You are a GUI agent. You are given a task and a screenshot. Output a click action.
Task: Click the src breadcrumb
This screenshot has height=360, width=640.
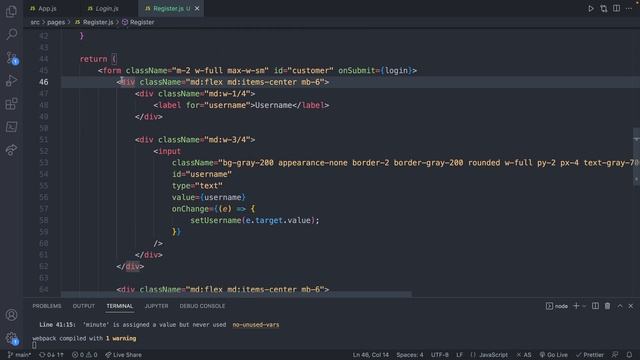[x=35, y=22]
